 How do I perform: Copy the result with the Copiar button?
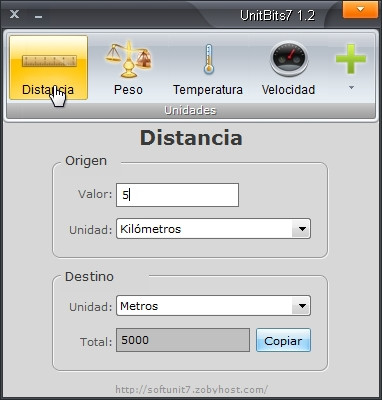(283, 340)
